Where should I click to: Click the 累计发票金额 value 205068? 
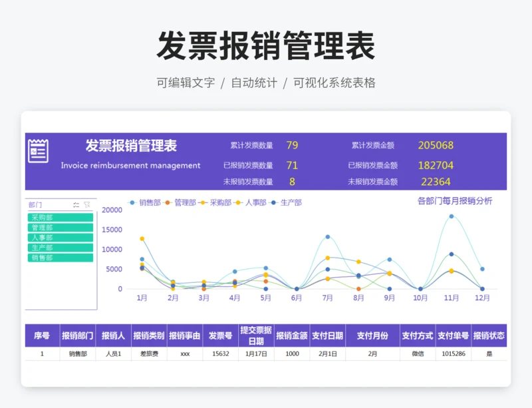pyautogui.click(x=436, y=145)
